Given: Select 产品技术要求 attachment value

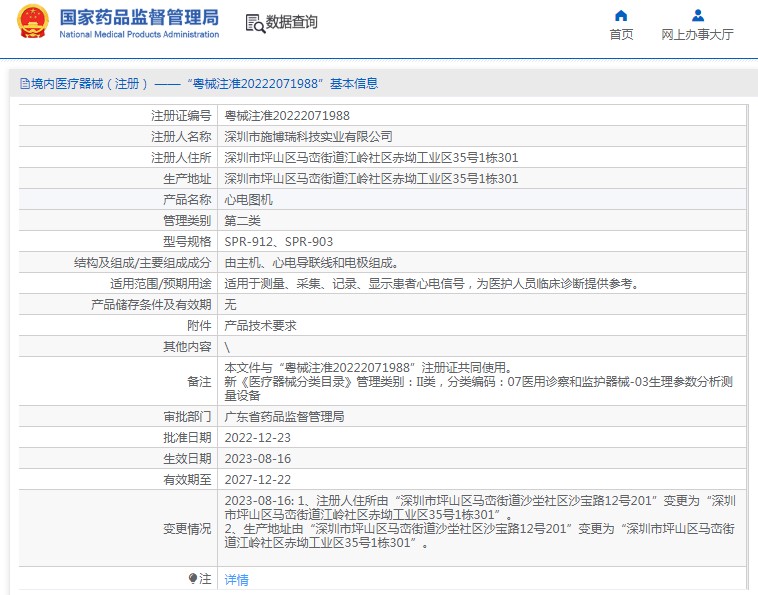Looking at the screenshot, I should coord(261,326).
